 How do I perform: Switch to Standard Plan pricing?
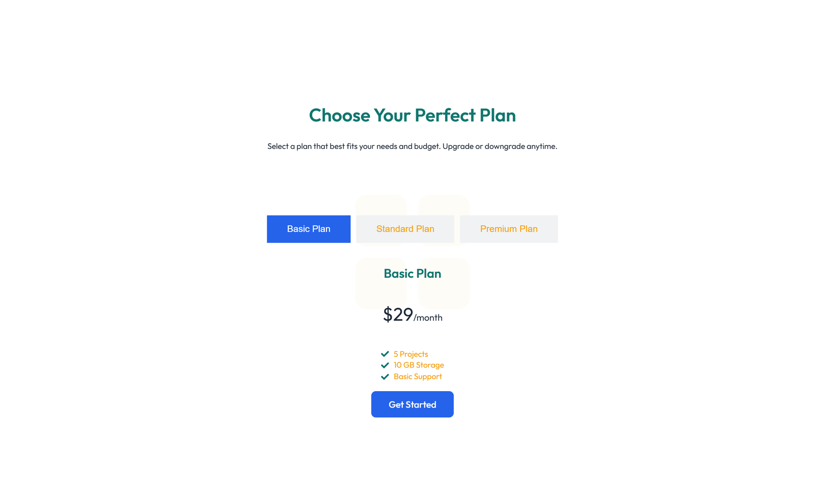[405, 229]
